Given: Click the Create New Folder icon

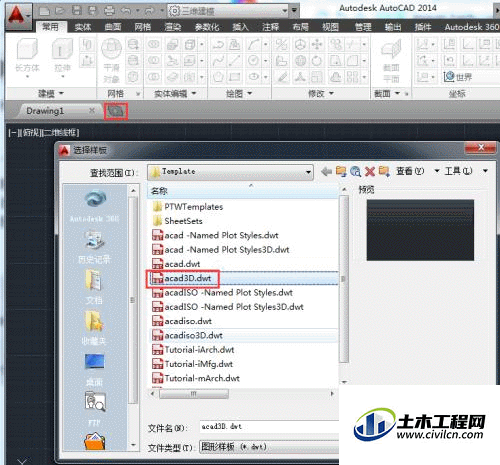Looking at the screenshot, I should (x=384, y=172).
